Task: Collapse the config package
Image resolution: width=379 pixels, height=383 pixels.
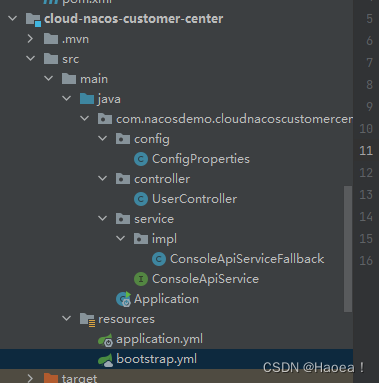Action: point(103,139)
